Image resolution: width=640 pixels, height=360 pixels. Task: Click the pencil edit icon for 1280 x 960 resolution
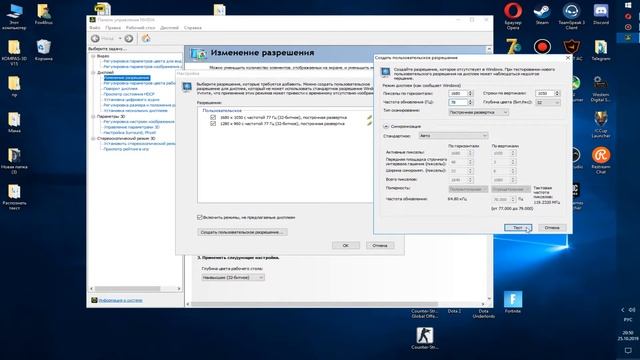coord(369,124)
